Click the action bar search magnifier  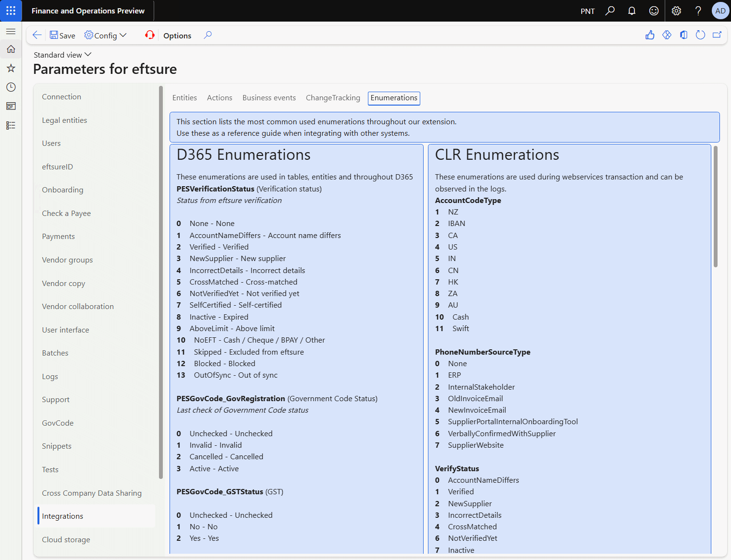coord(207,35)
